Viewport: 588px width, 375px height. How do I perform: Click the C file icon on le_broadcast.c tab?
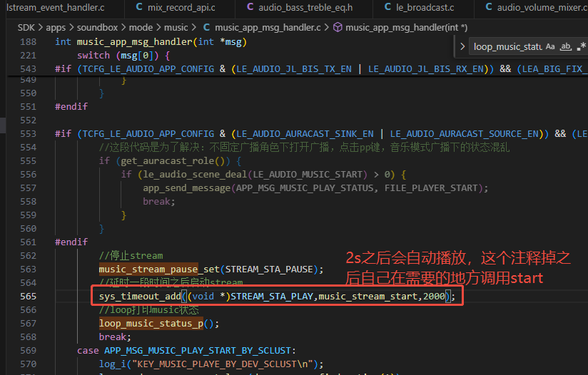point(387,7)
